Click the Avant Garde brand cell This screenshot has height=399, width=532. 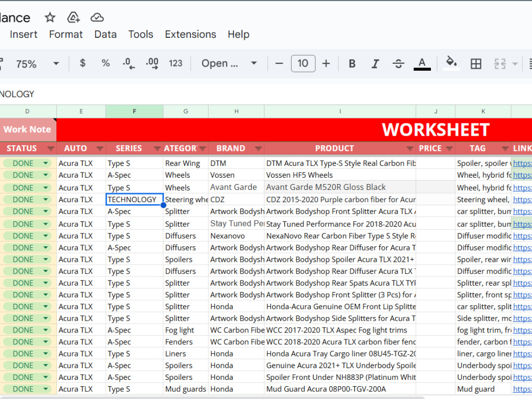pyautogui.click(x=236, y=187)
